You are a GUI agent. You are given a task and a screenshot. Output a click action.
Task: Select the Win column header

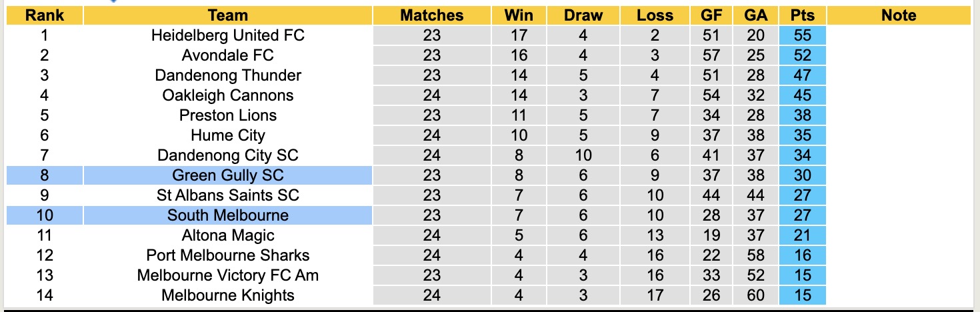click(x=519, y=15)
